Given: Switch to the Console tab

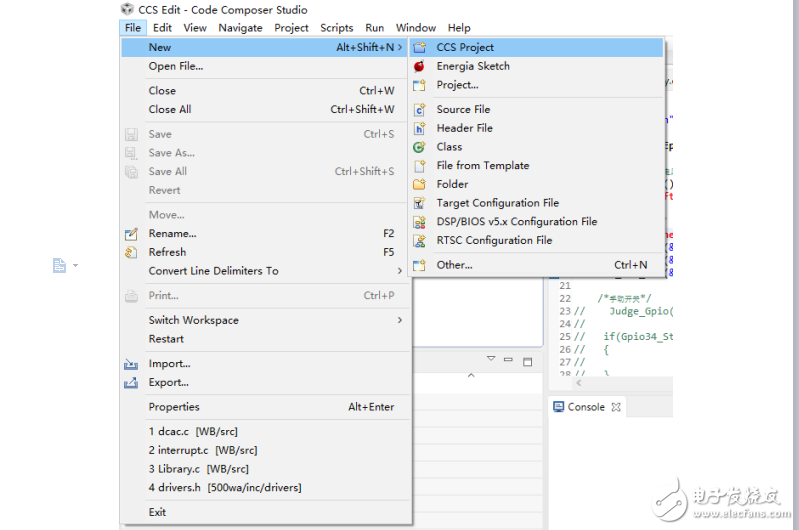Looking at the screenshot, I should [x=585, y=407].
